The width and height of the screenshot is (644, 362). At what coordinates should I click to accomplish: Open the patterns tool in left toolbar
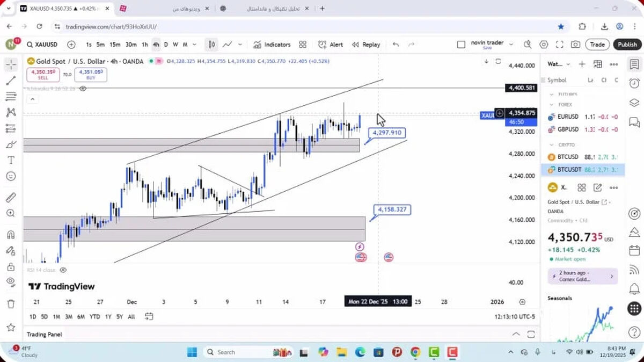tap(11, 112)
